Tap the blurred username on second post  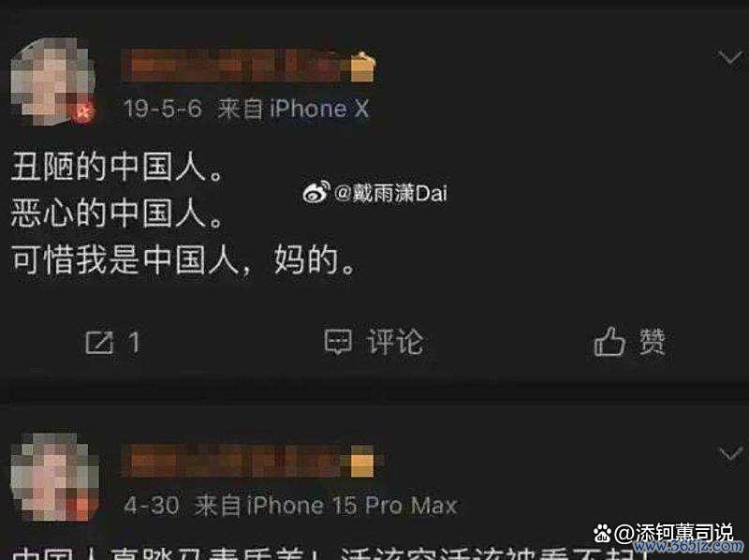(x=236, y=461)
